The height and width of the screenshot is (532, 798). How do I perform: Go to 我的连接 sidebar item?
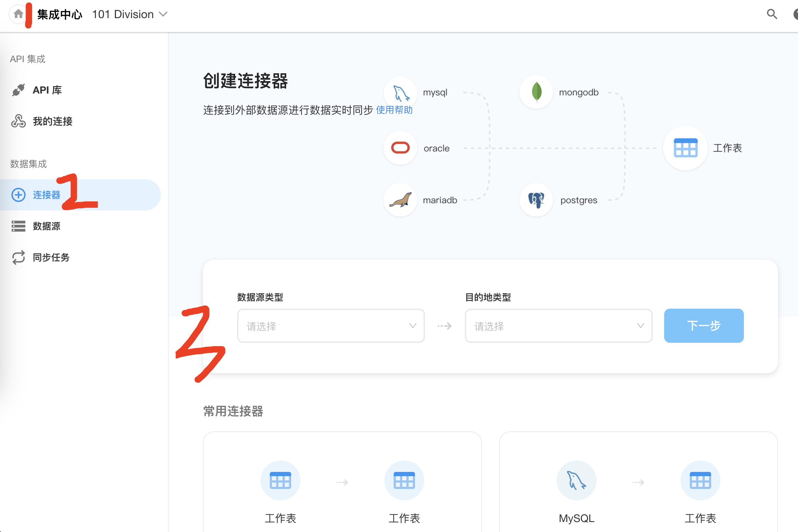click(52, 122)
